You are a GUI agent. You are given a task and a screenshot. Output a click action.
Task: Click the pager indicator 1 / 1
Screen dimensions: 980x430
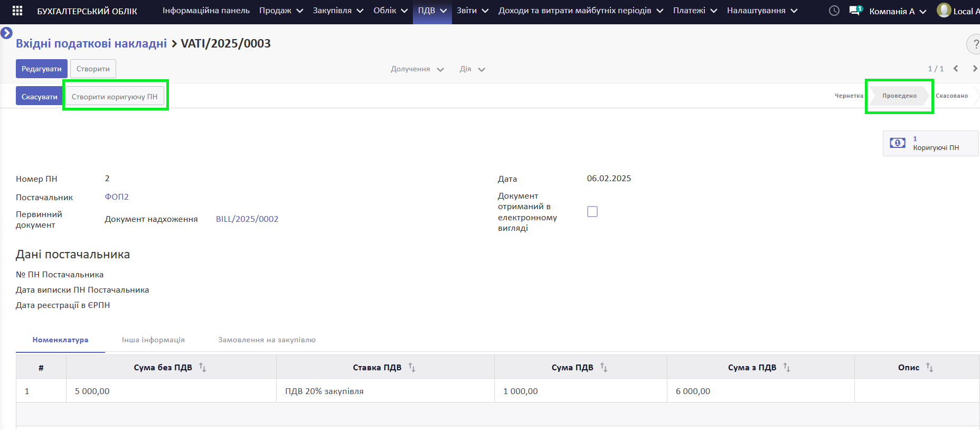(x=936, y=69)
